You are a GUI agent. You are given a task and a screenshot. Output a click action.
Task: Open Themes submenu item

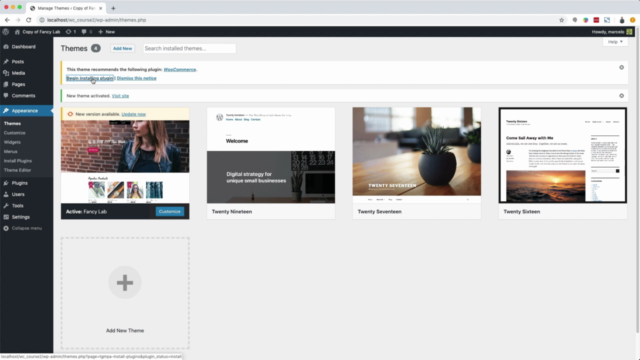click(12, 123)
